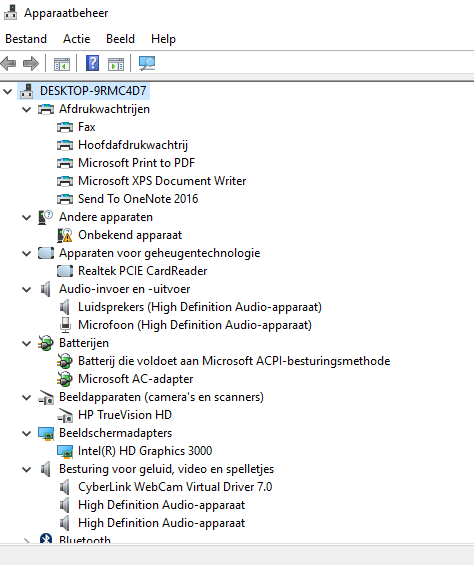The image size is (474, 565).
Task: Click the scan for hardware changes icon
Action: [x=147, y=63]
